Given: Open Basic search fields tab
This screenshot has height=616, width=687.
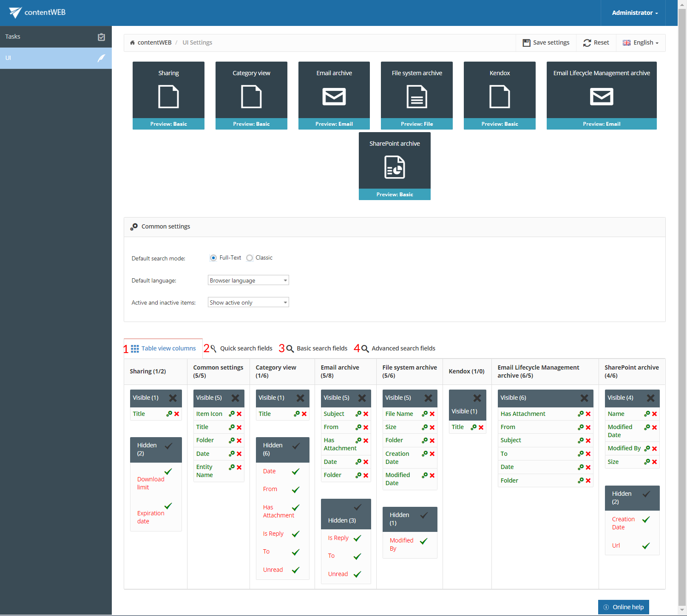Looking at the screenshot, I should pos(317,348).
